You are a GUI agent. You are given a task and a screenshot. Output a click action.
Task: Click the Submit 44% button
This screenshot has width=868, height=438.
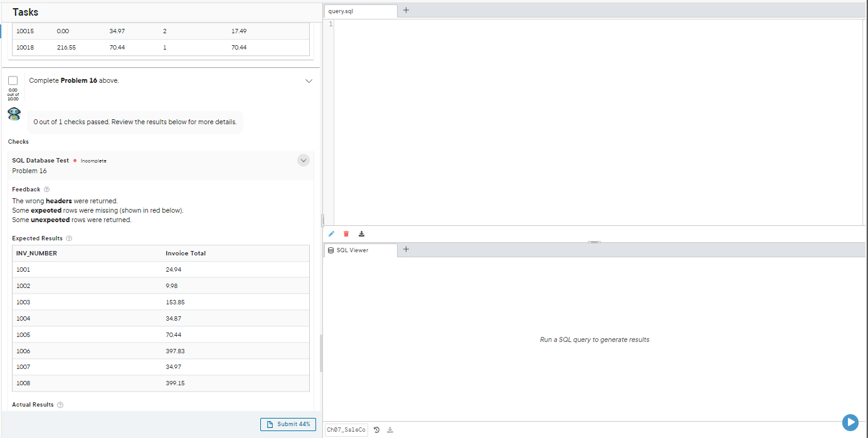[x=288, y=424]
